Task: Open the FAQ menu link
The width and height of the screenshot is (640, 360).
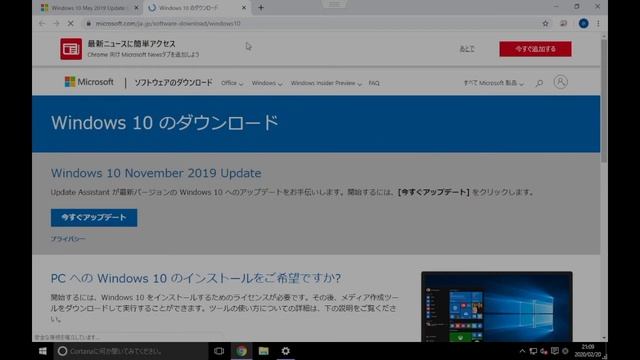Action: tap(374, 83)
